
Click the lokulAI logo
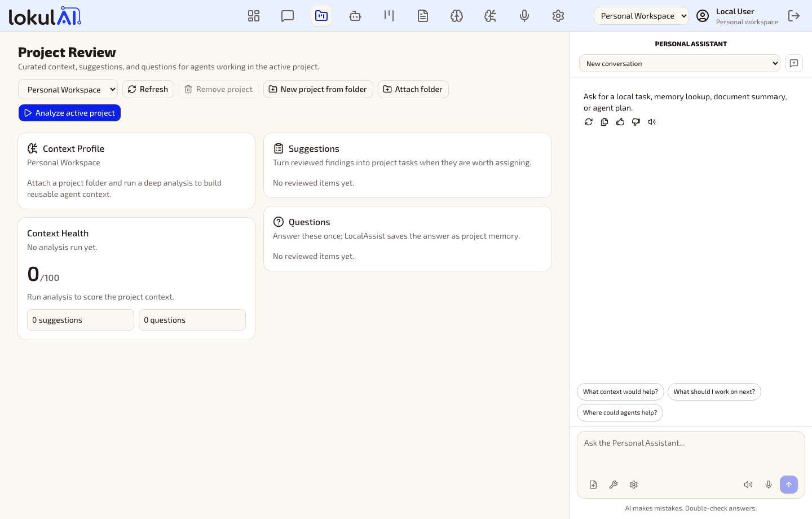(45, 16)
